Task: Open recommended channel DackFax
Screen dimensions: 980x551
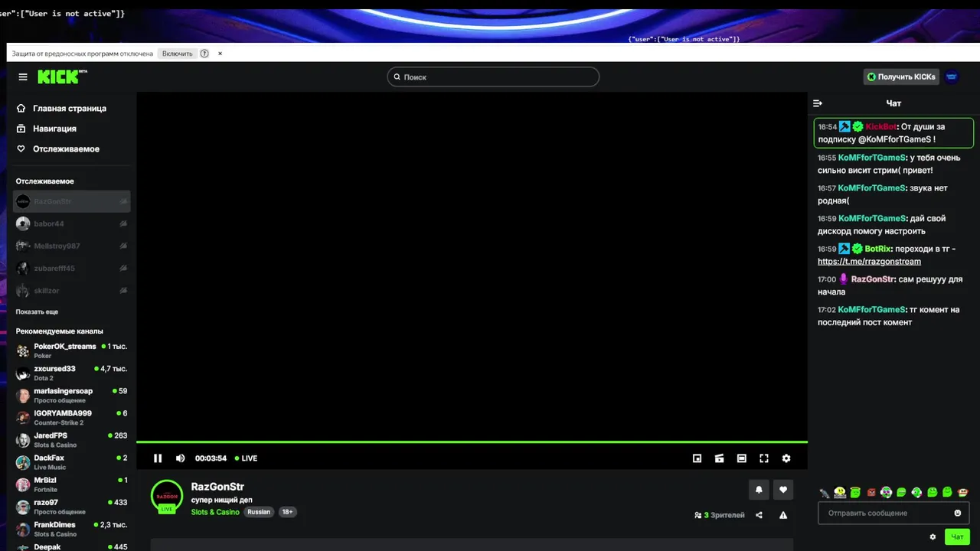Action: point(71,462)
